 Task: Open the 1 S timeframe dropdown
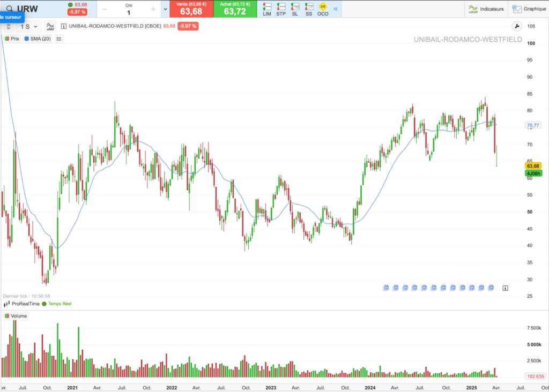[29, 27]
